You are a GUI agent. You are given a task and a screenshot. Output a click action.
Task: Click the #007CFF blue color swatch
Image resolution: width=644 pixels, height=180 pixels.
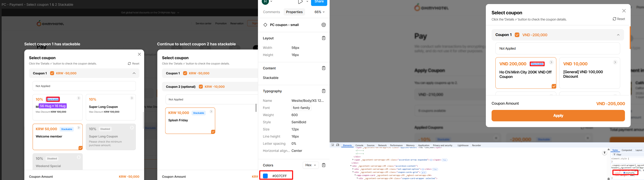pos(265,176)
